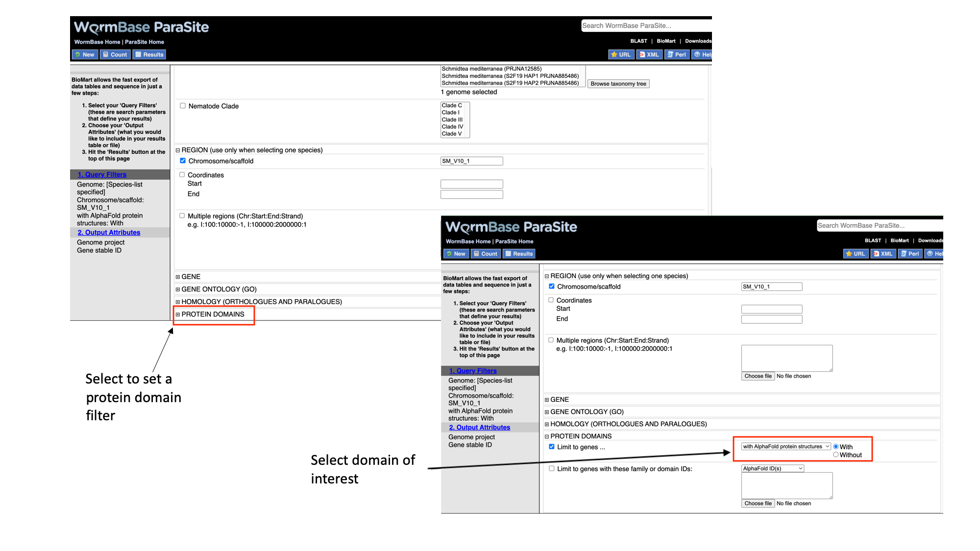Open BLAST in lower-right window header
This screenshot has width=980, height=551.
coord(873,240)
